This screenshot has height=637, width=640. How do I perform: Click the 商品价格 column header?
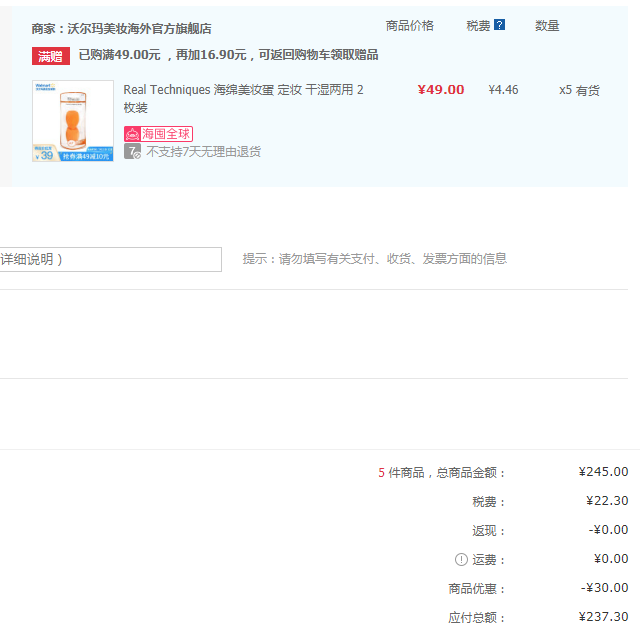(410, 26)
